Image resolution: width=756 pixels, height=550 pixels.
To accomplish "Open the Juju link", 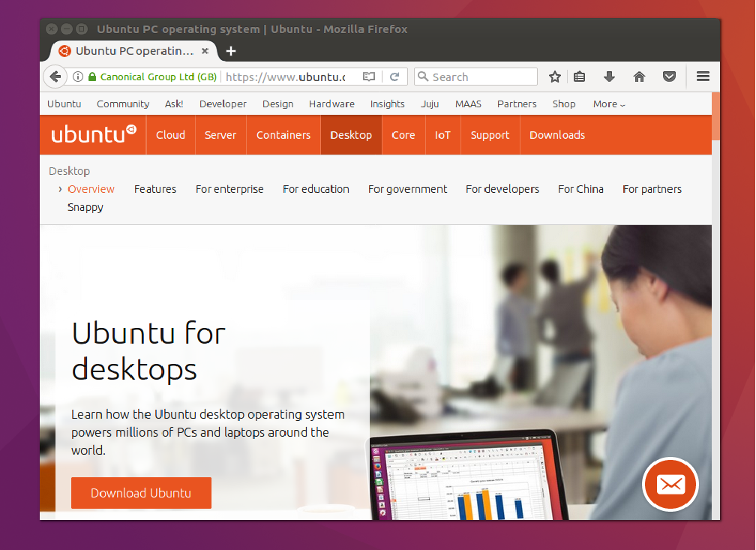I will click(x=430, y=104).
